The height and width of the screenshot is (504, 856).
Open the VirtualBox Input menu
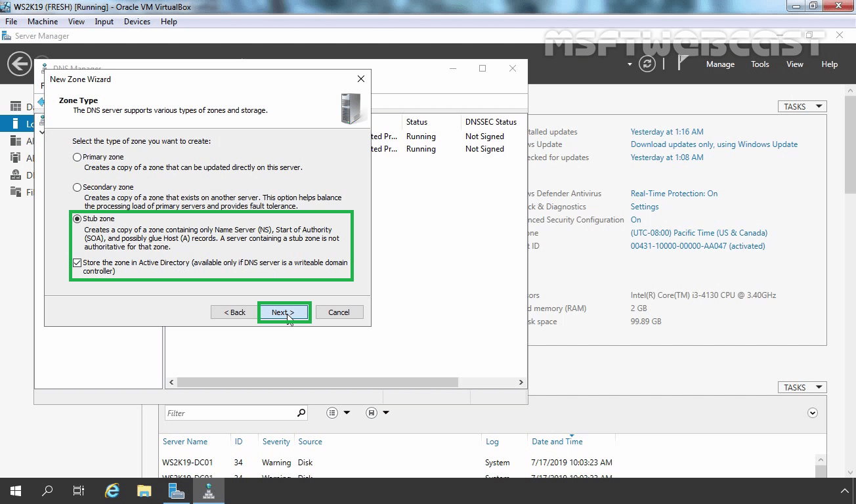tap(104, 22)
